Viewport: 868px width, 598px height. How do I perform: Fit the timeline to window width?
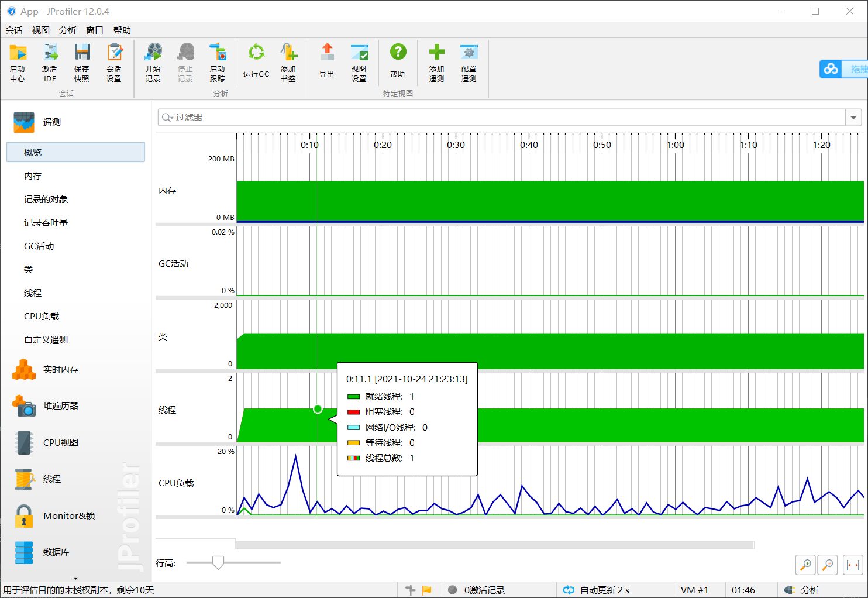(853, 565)
